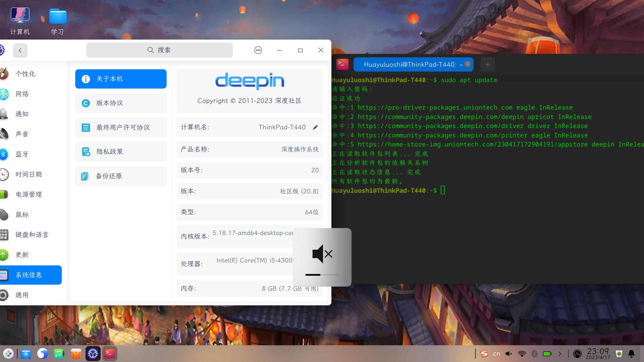Viewport: 644px width, 362px height.
Task: Click the pencil icon to edit computer name
Action: pos(315,127)
